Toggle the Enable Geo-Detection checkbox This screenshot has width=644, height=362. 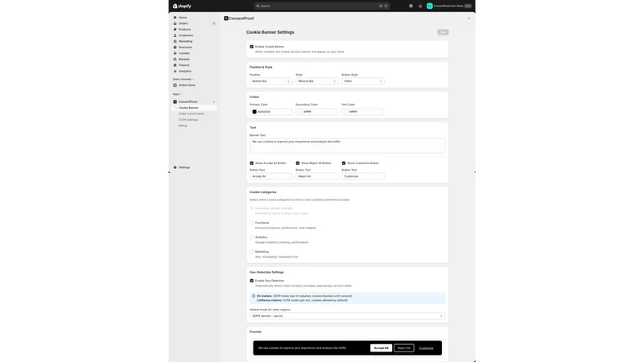[x=252, y=281]
